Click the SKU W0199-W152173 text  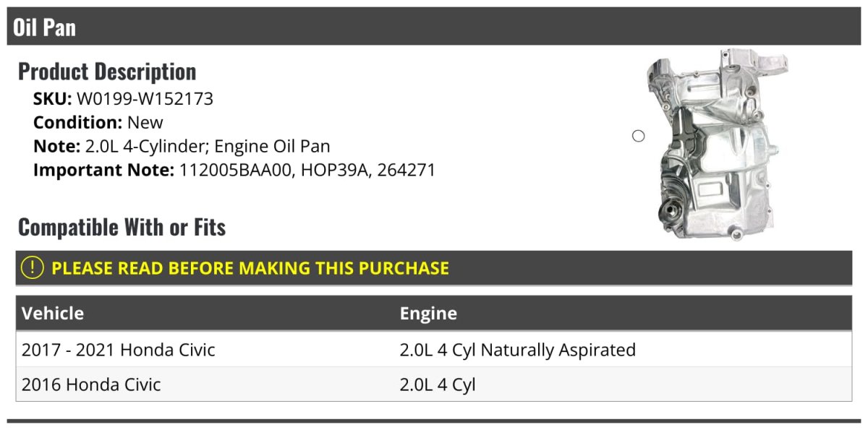coord(123,99)
